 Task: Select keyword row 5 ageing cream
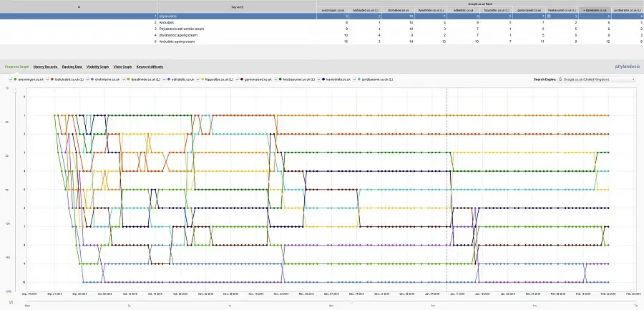pyautogui.click(x=322, y=42)
